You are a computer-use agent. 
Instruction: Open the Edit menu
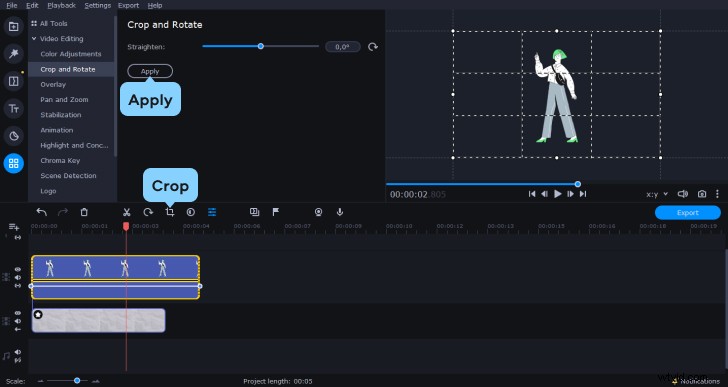pyautogui.click(x=32, y=5)
